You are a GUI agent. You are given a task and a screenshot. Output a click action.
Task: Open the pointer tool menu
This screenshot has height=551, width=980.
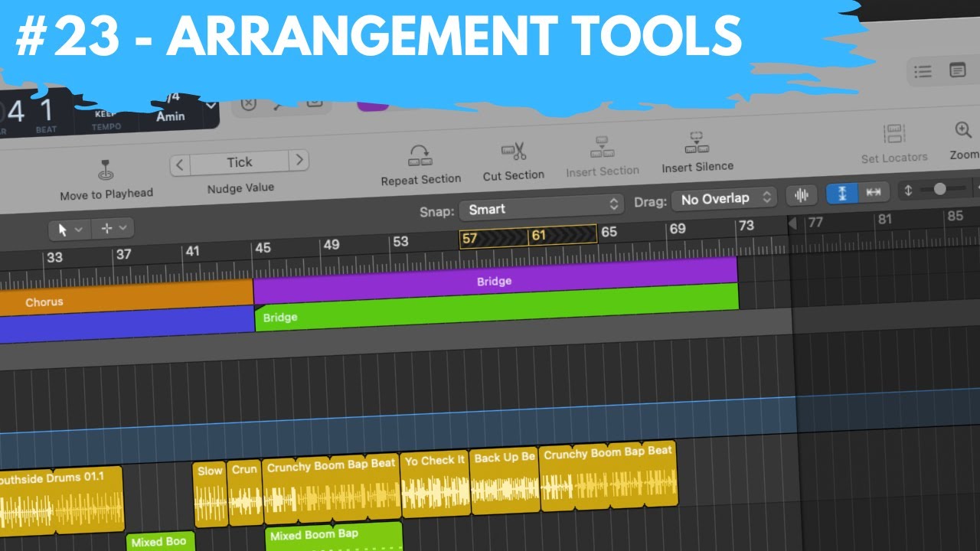70,229
